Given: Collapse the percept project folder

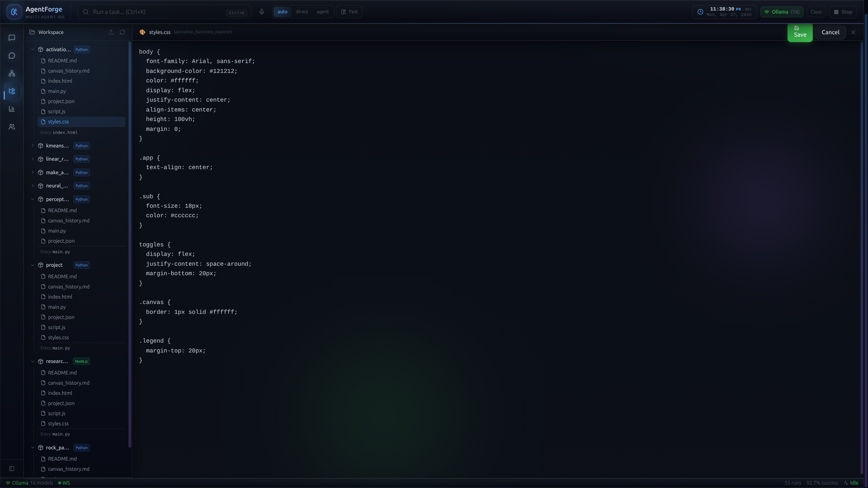Looking at the screenshot, I should click(33, 199).
